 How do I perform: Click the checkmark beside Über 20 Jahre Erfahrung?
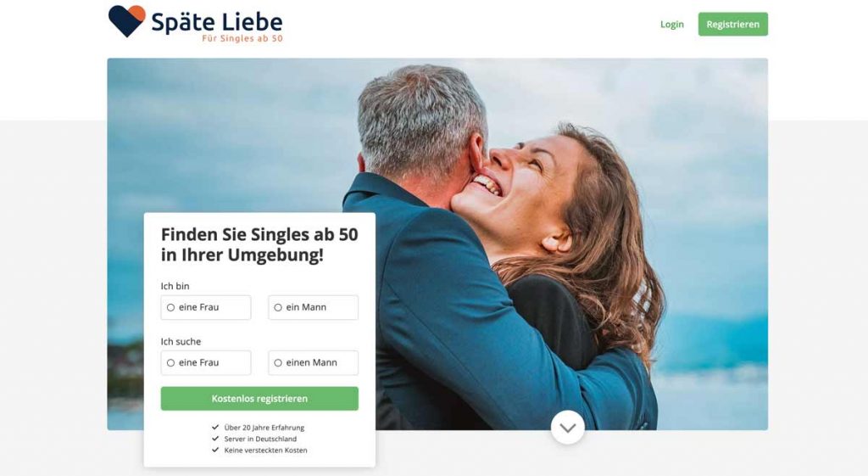tap(215, 428)
